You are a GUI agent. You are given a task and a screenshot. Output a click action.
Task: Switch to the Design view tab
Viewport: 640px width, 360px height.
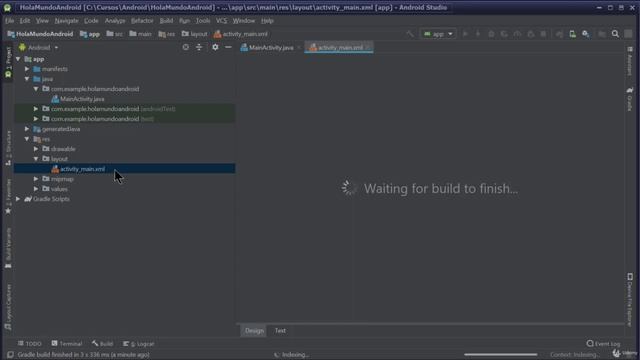pos(254,331)
